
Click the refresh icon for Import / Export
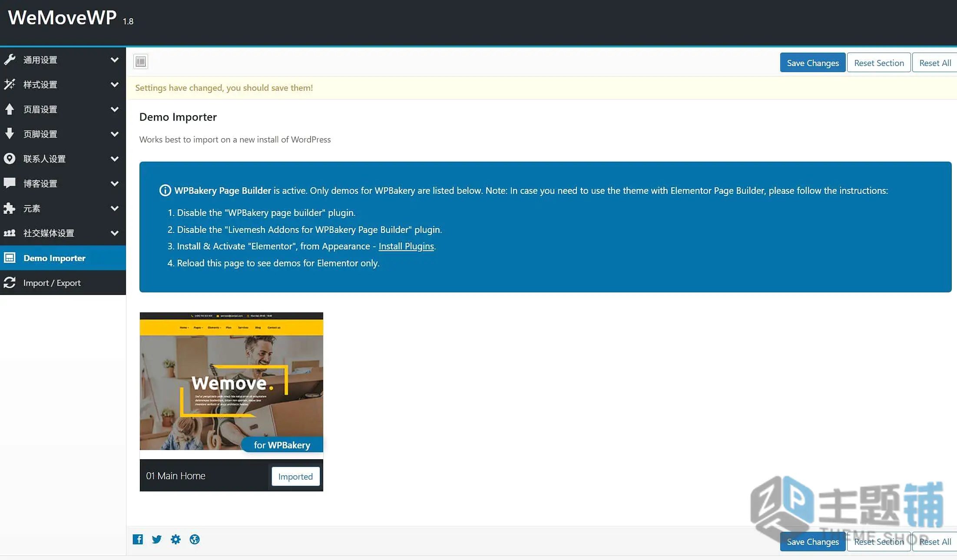(10, 282)
